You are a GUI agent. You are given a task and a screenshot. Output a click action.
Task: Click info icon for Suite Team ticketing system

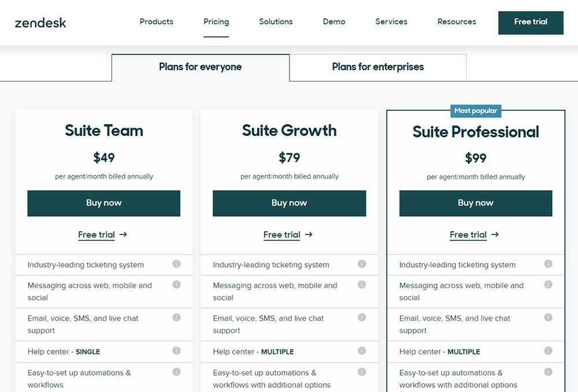(176, 264)
